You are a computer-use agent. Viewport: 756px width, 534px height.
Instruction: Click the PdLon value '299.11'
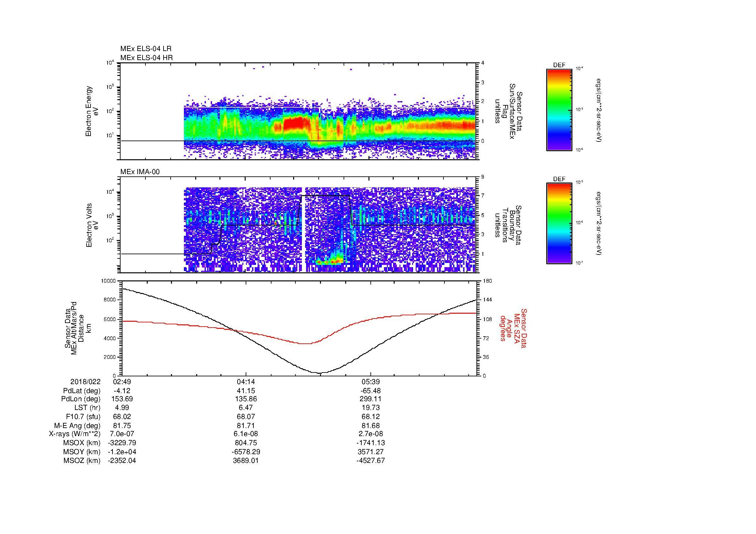pyautogui.click(x=371, y=399)
